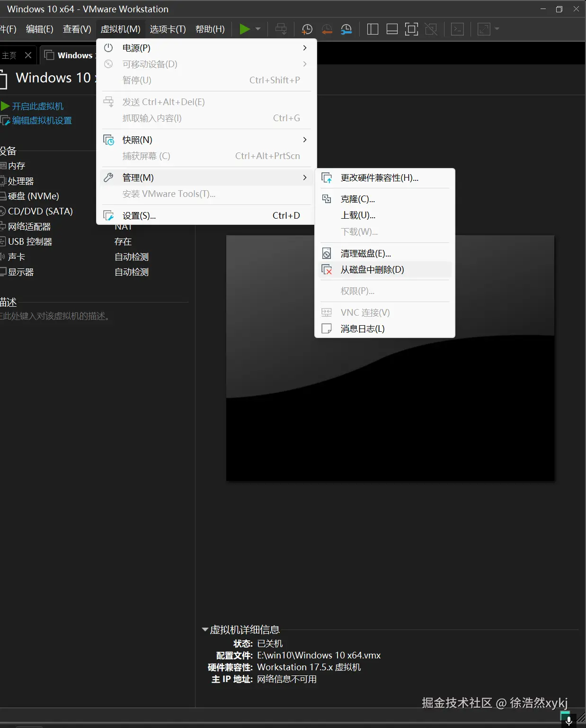The width and height of the screenshot is (586, 728).
Task: Toggle the library sidebar panel icon
Action: 373,29
